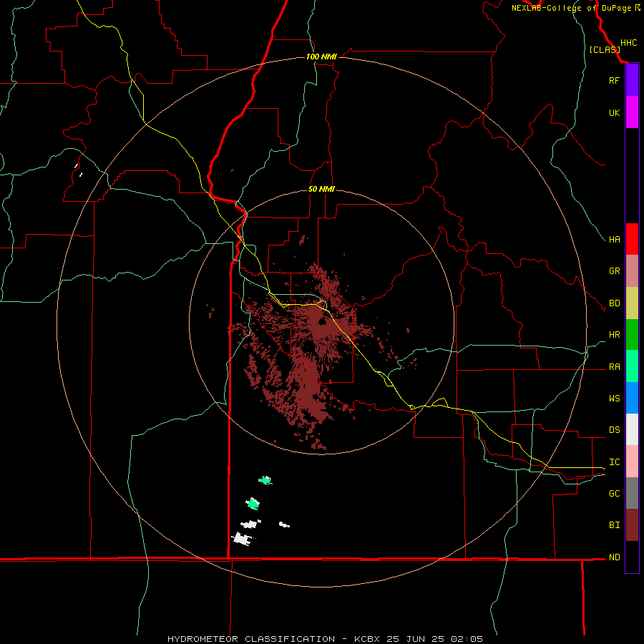Click the HYDROMETEOR CLASSIFICATION title text

251,639
